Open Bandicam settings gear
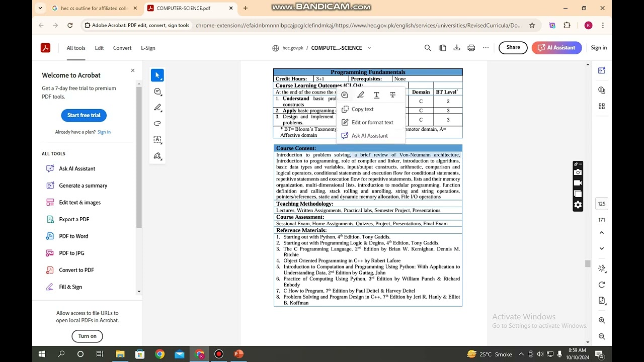The image size is (644, 362). pyautogui.click(x=578, y=205)
